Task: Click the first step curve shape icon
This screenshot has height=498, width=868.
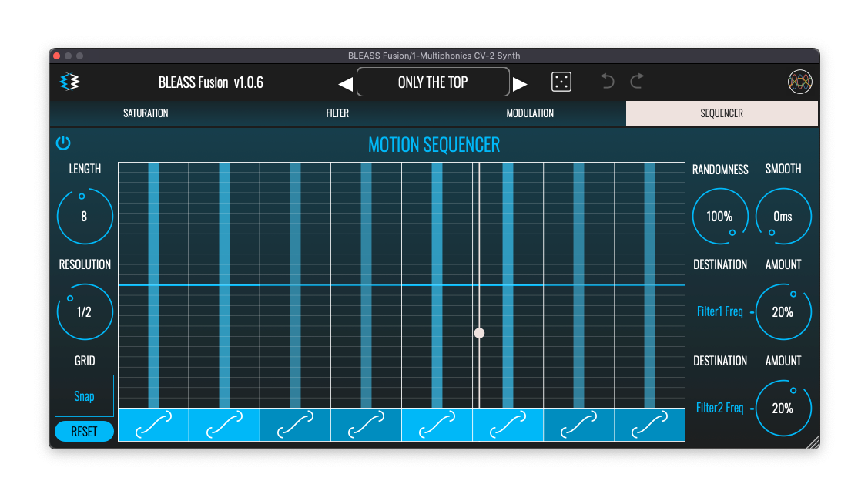Action: [153, 425]
